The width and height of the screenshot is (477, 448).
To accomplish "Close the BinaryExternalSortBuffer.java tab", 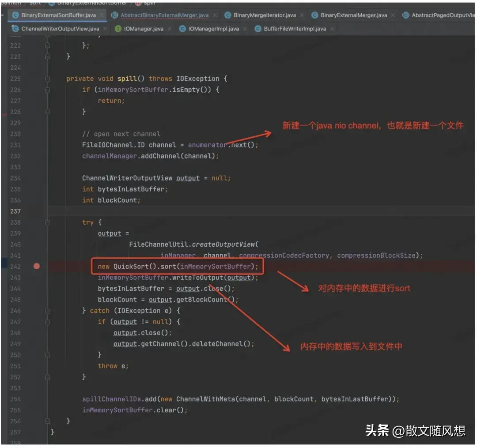I will click(x=102, y=15).
